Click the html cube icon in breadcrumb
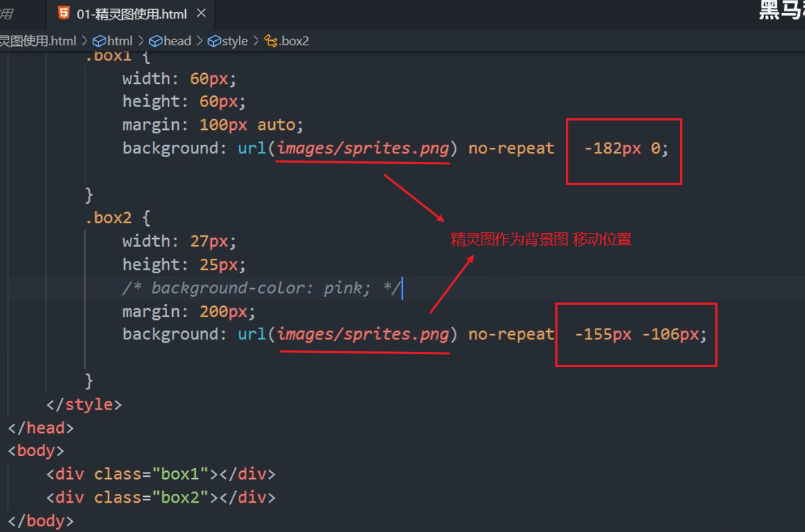This screenshot has height=532, width=805. point(99,41)
